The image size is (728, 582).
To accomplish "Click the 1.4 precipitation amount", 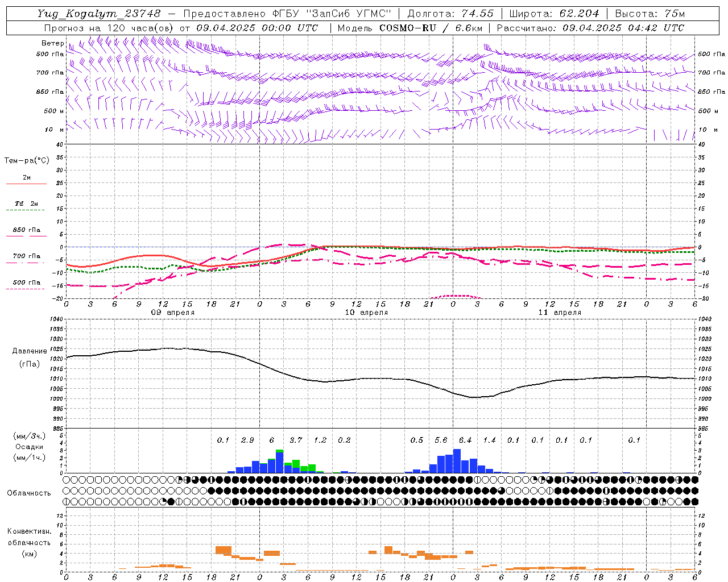I will tap(489, 440).
